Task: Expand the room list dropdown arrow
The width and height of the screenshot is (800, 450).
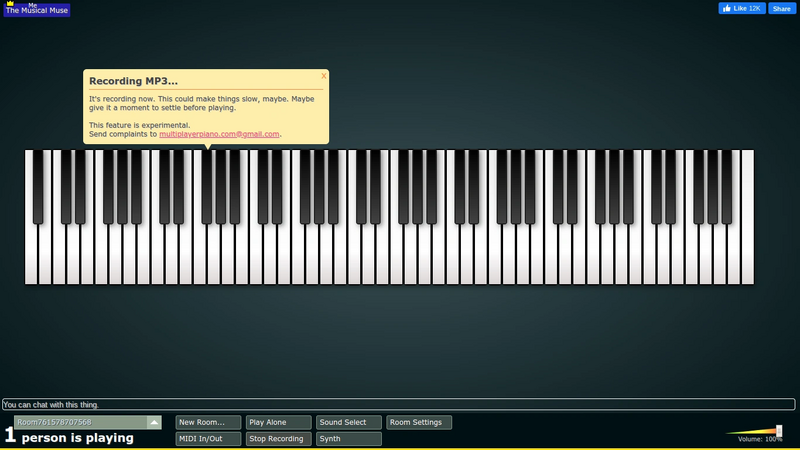Action: click(154, 422)
